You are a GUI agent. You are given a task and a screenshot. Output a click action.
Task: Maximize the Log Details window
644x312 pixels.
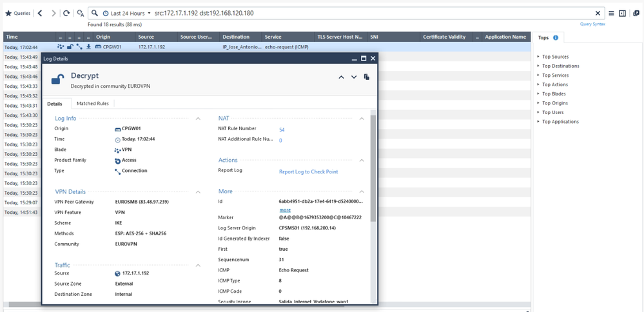point(364,59)
